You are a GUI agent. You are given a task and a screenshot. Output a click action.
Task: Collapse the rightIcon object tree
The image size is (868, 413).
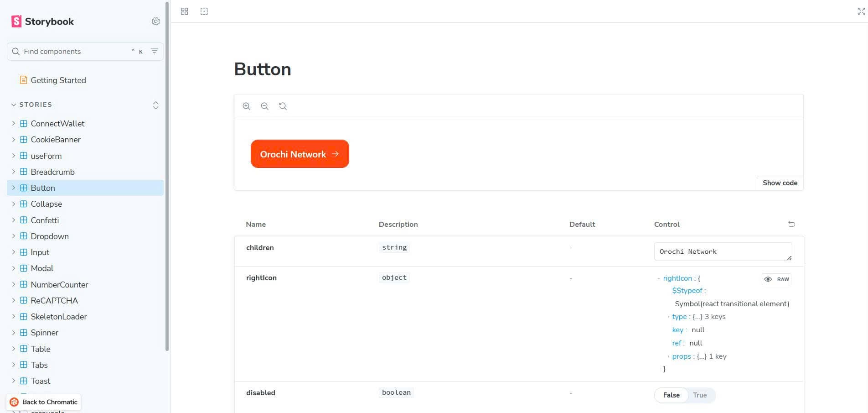click(x=659, y=278)
